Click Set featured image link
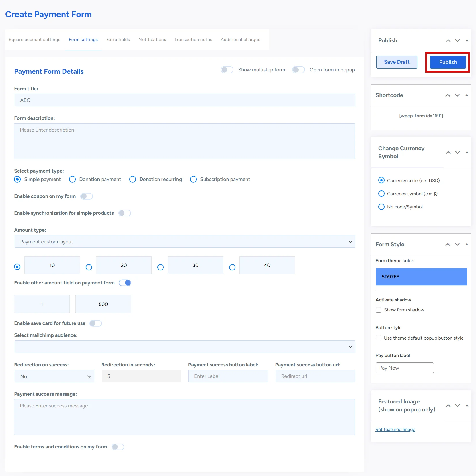Screen dimensions: 476x476 [395, 430]
